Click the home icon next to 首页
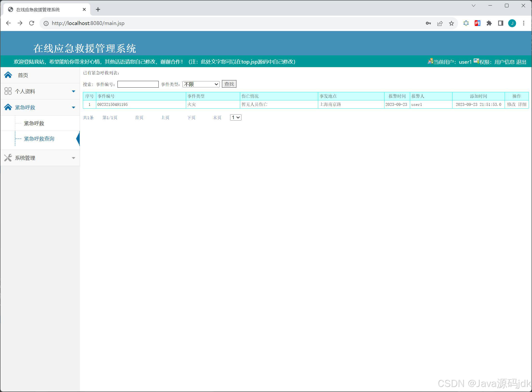The image size is (532, 392). pos(8,75)
